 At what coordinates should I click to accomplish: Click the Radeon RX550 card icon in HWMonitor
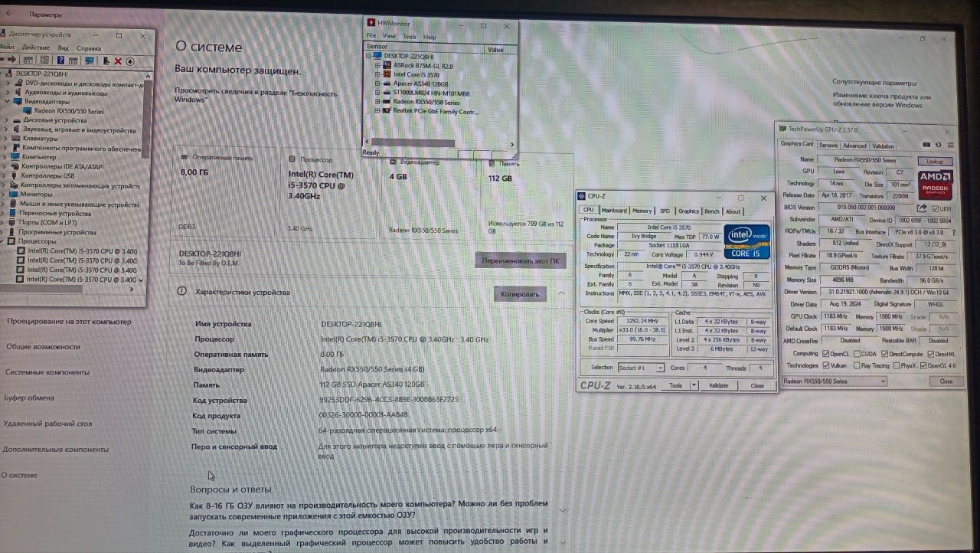pyautogui.click(x=387, y=102)
